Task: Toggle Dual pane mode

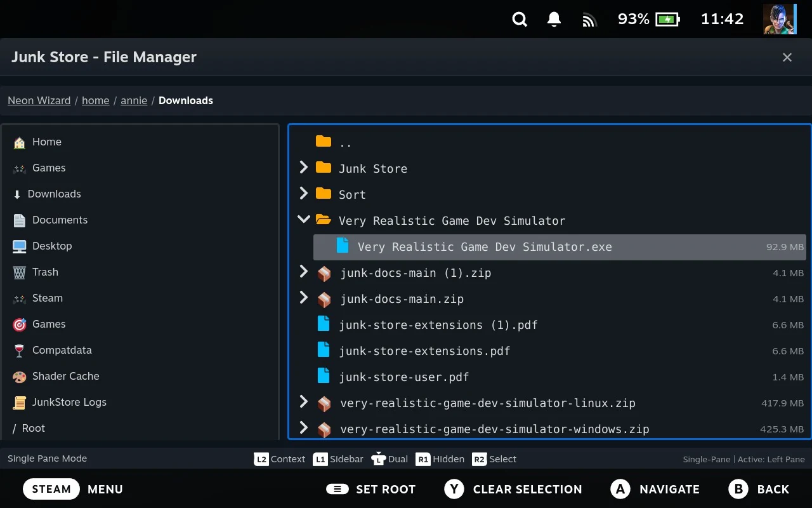Action: [x=390, y=459]
